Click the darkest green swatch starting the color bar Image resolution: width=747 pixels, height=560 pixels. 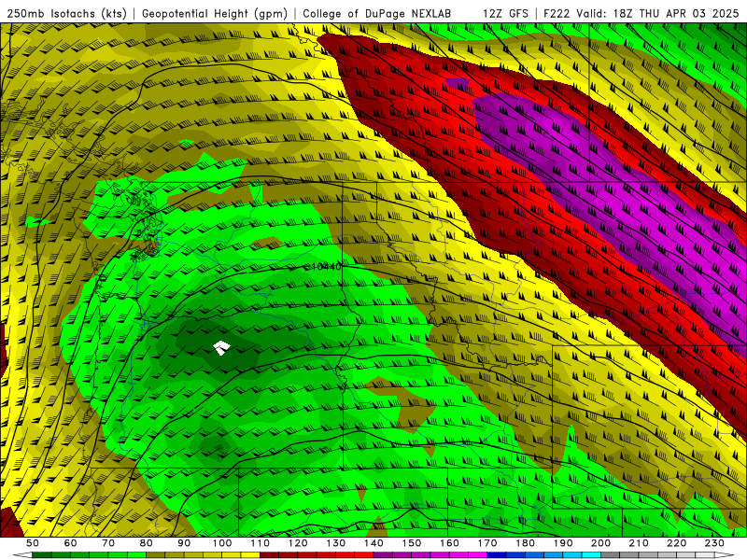tap(41, 555)
